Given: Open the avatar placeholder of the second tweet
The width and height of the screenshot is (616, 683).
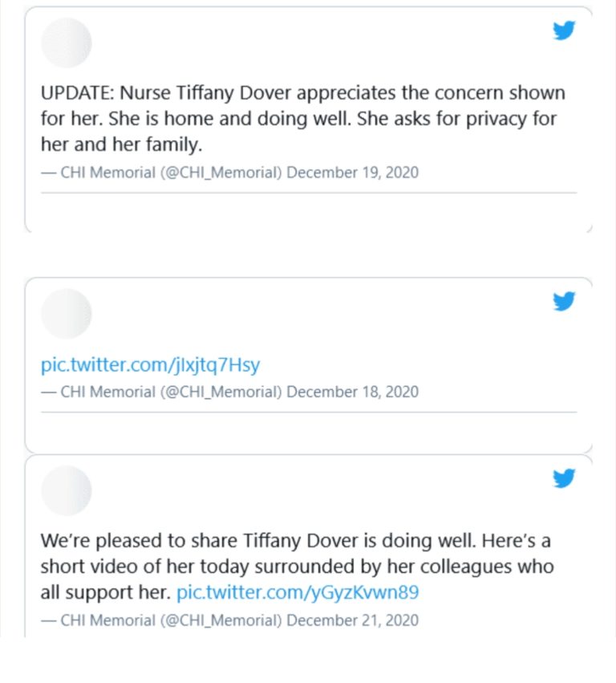Looking at the screenshot, I should [x=66, y=314].
